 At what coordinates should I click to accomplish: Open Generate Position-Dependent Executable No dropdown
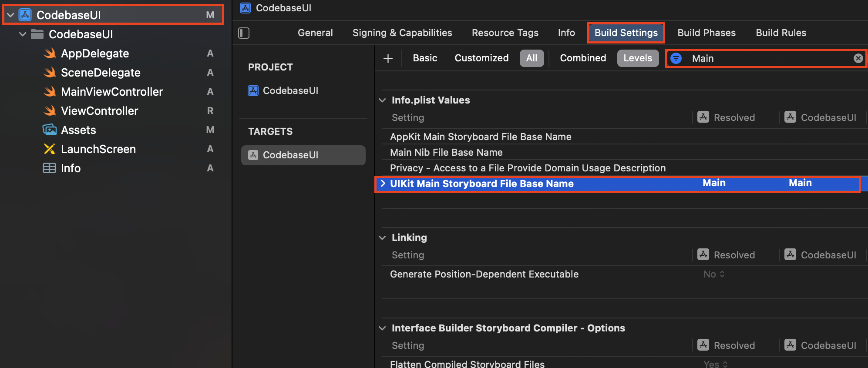[x=714, y=274]
